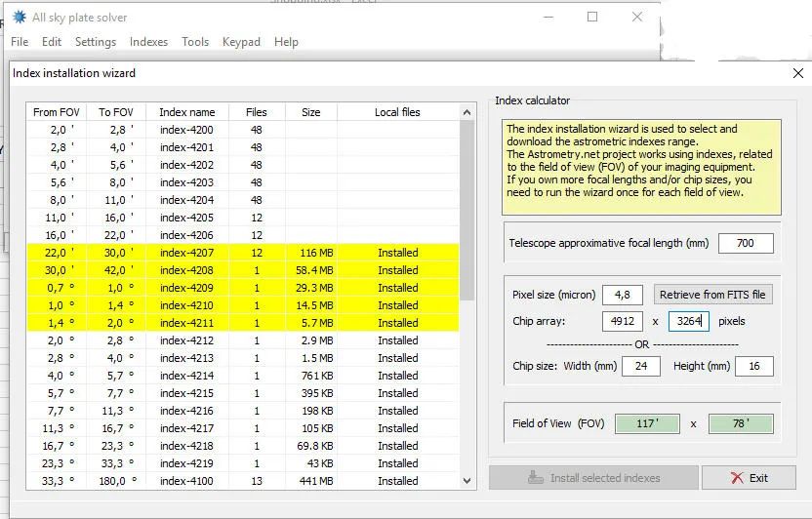The width and height of the screenshot is (812, 519).
Task: Open the File menu
Action: click(20, 42)
